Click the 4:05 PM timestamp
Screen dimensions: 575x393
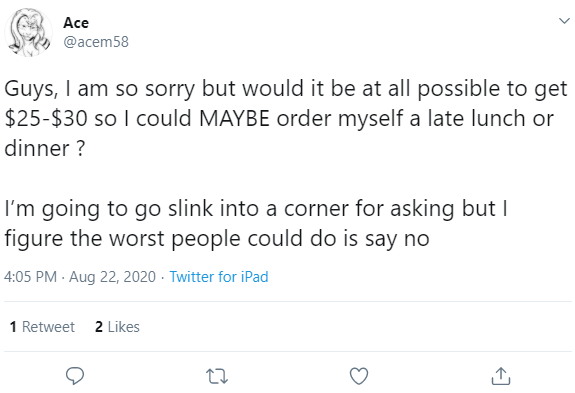[x=30, y=277]
